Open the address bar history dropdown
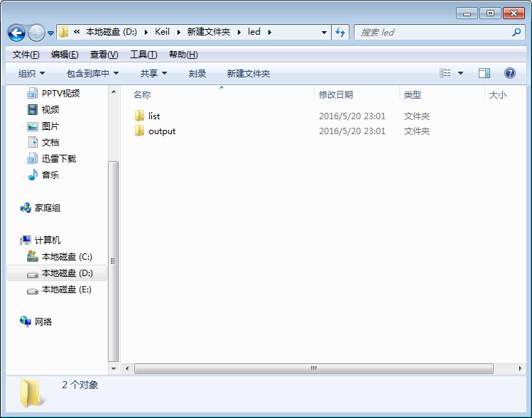Viewport: 532px width, 418px height. 324,33
